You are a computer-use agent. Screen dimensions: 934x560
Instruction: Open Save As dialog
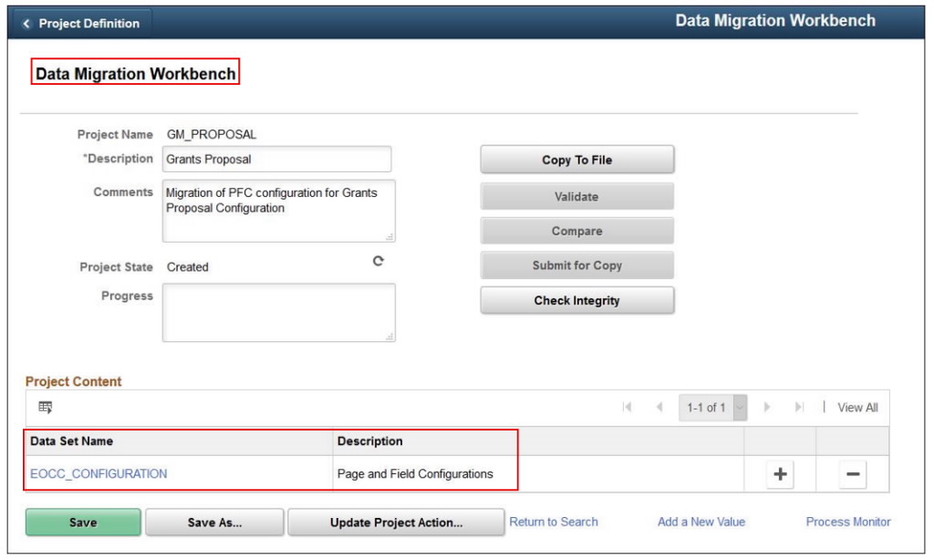pos(214,522)
